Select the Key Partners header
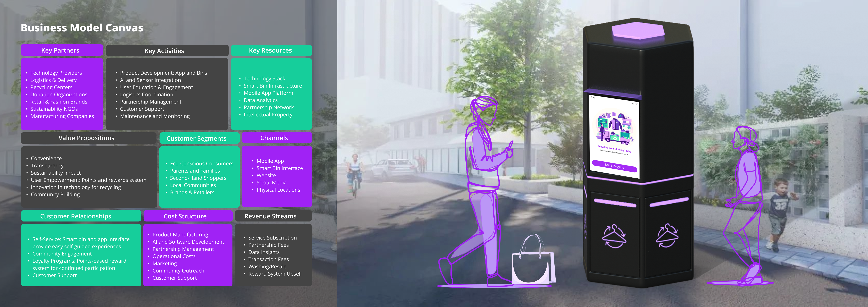The height and width of the screenshot is (307, 868). point(60,50)
